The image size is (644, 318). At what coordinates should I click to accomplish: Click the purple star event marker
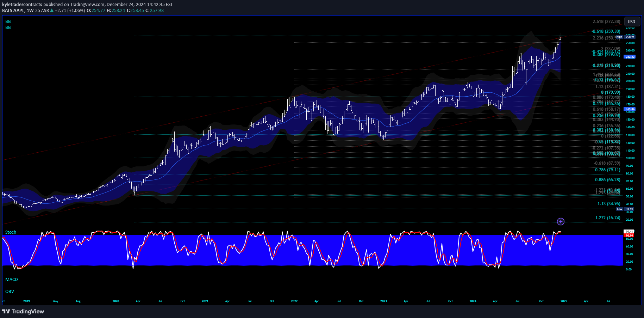point(561,221)
